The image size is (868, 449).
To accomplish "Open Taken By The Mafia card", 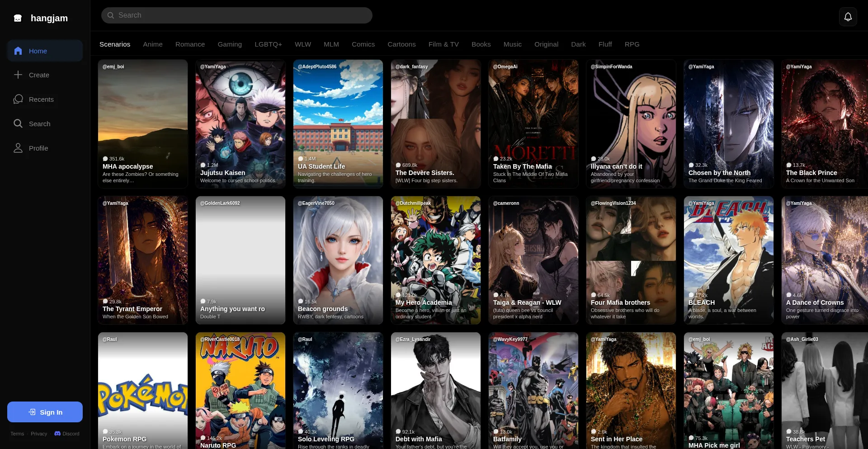I will tap(533, 123).
